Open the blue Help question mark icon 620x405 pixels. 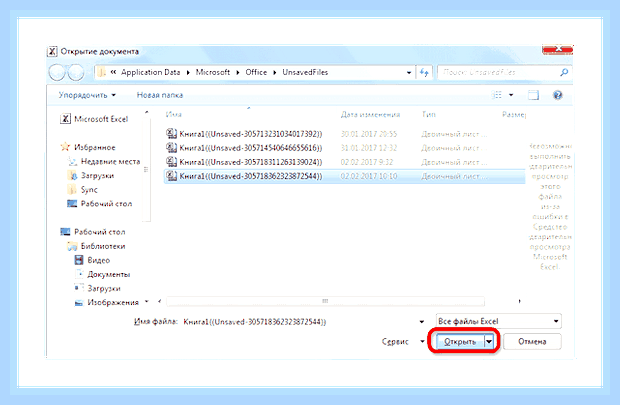[558, 95]
